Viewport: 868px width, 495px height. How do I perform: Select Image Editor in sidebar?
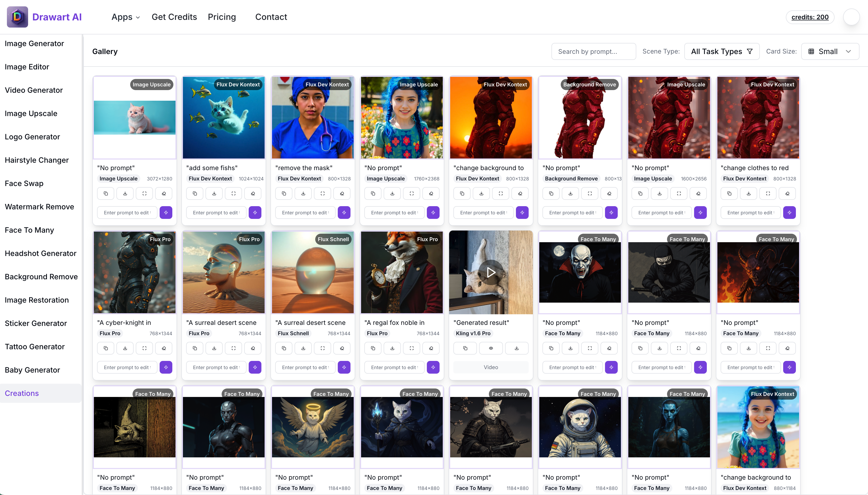(27, 67)
